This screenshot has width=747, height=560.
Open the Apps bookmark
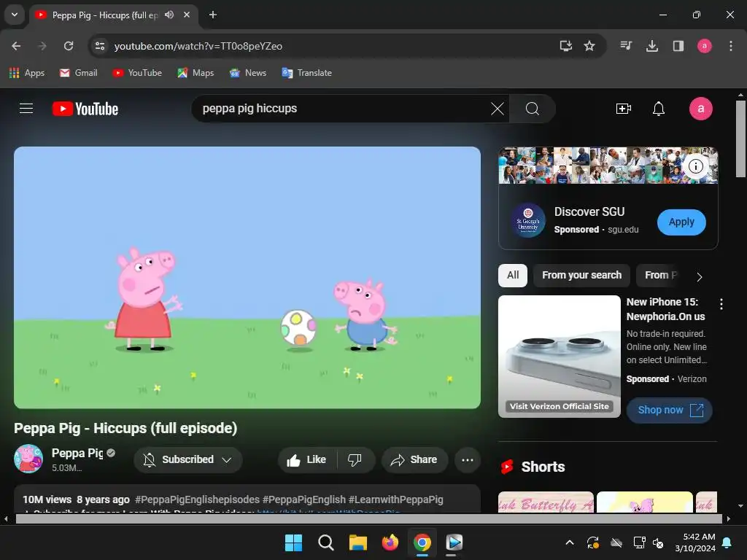click(x=27, y=73)
